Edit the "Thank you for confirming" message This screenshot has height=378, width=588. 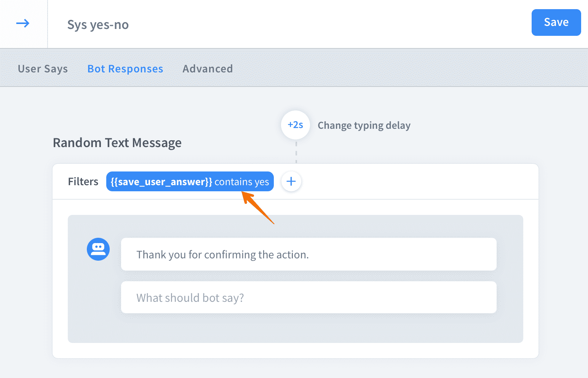[x=308, y=255]
